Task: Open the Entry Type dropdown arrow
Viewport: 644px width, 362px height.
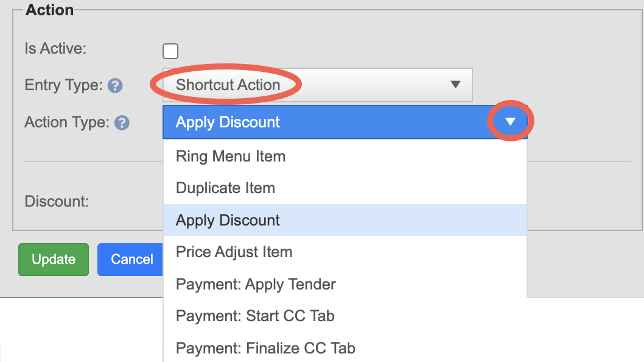Action: pyautogui.click(x=455, y=85)
